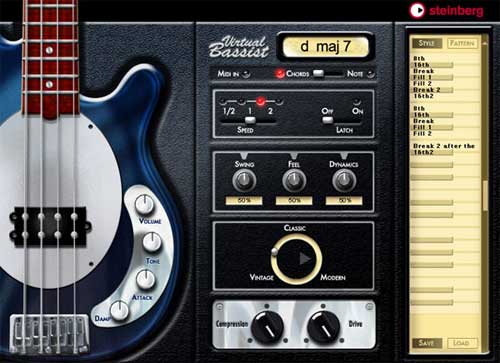
Task: Select the 'Break 2 after the' list entry
Action: tap(444, 146)
